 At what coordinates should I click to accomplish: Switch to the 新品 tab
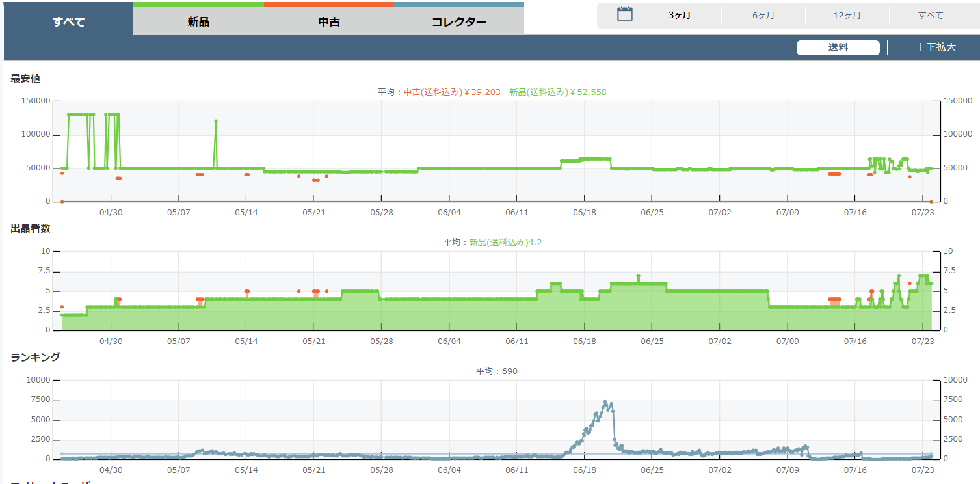click(198, 21)
